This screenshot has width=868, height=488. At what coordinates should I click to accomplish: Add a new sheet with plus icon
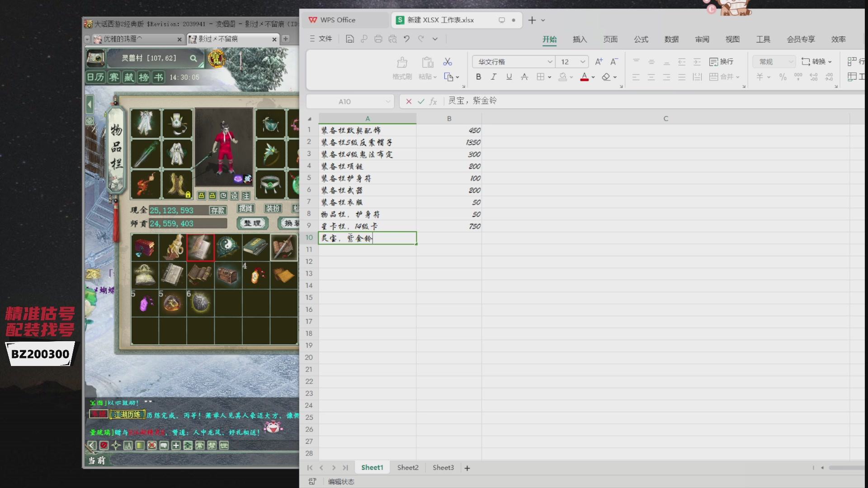pyautogui.click(x=467, y=468)
